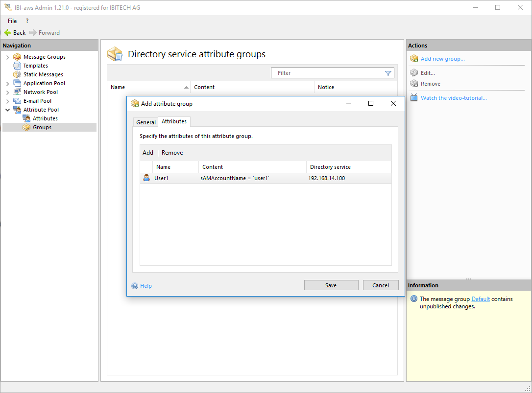
Task: Click the User1 row user icon
Action: pyautogui.click(x=146, y=178)
